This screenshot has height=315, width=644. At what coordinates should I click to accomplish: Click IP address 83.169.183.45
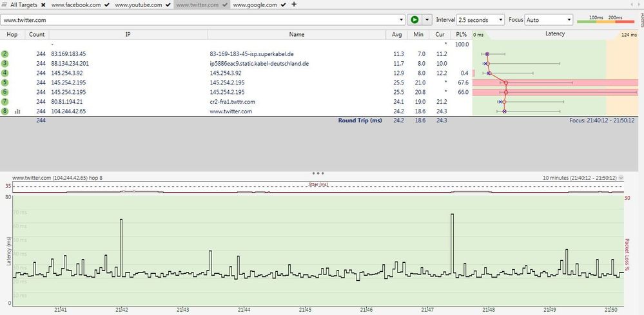[68, 53]
